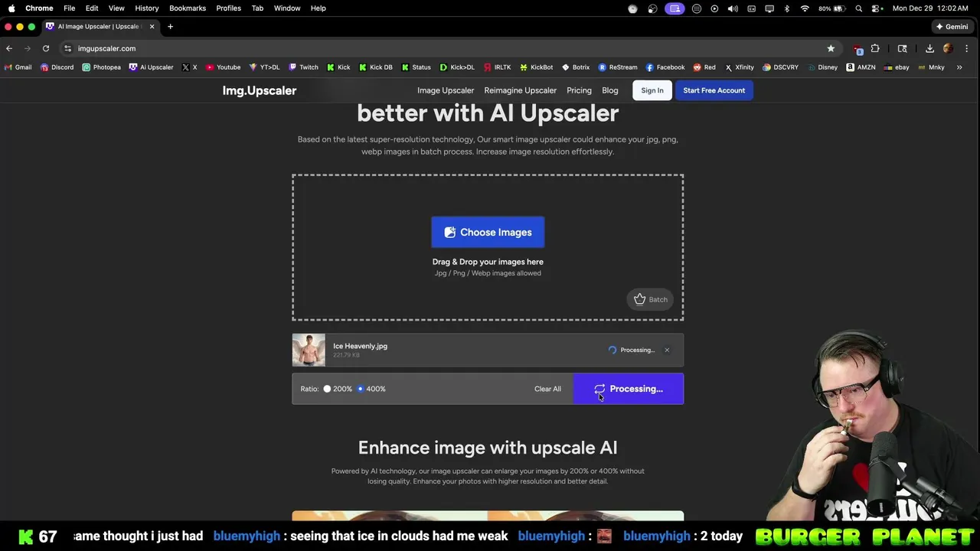Image resolution: width=980 pixels, height=551 pixels.
Task: Open the Gmail bookmark
Action: [x=18, y=67]
